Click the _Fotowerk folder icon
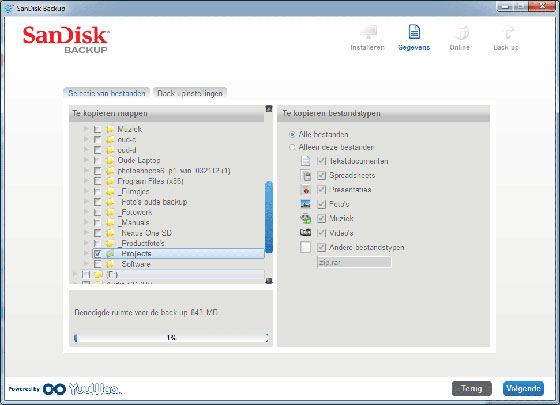 (x=110, y=212)
